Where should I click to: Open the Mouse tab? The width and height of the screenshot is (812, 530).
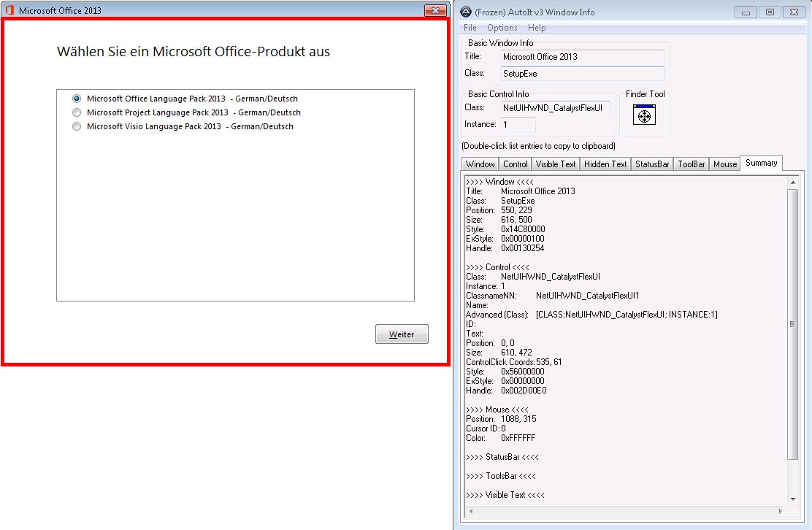725,164
